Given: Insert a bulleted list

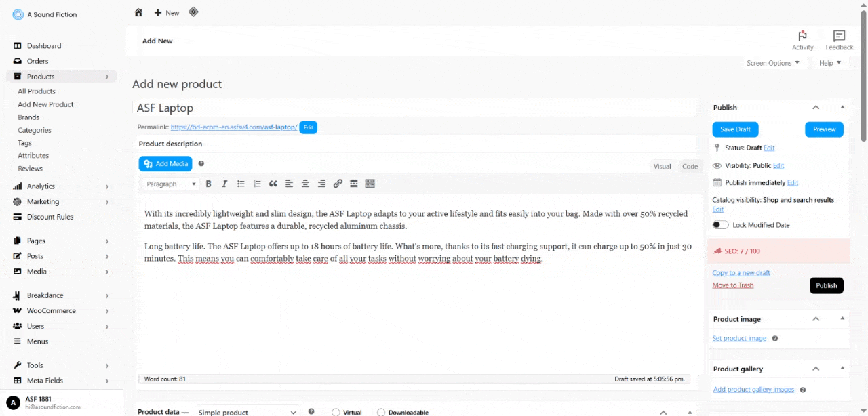Looking at the screenshot, I should tap(241, 183).
